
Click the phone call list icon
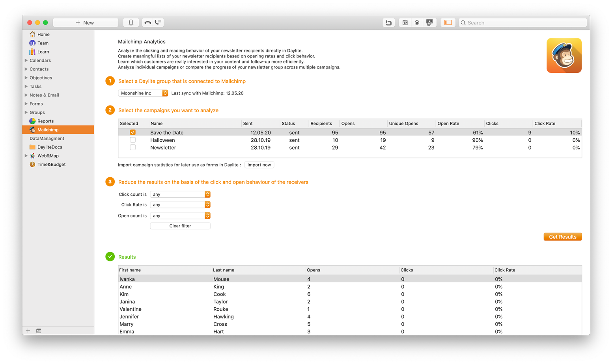coord(158,22)
